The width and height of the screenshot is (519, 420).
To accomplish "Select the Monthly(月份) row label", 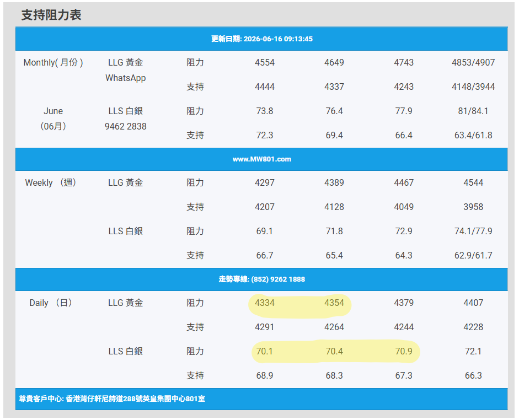I will coord(53,62).
